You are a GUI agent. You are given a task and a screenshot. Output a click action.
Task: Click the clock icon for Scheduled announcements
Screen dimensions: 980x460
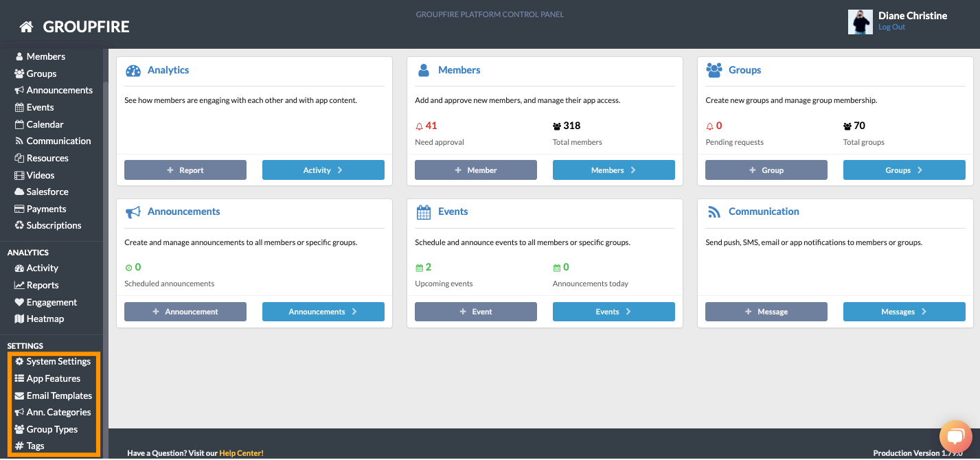point(128,268)
